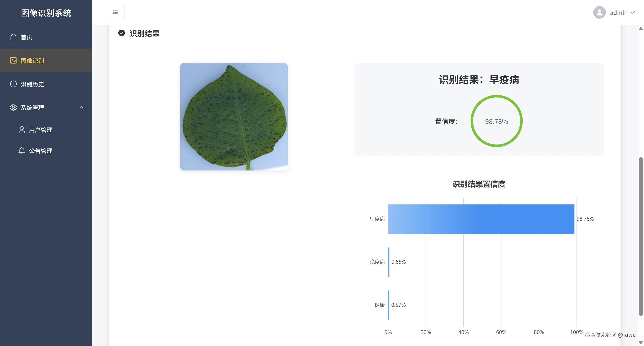
Task: Open the admin username menu
Action: (618, 13)
